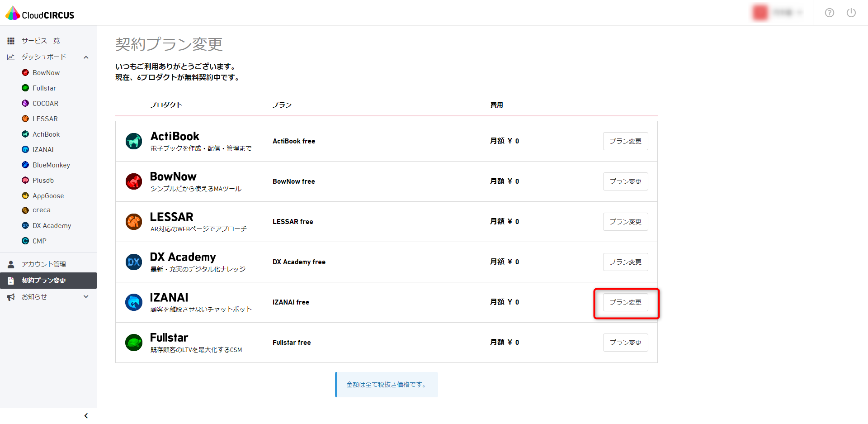868x424 pixels.
Task: Click the IZANAI product logo in table
Action: pos(134,302)
